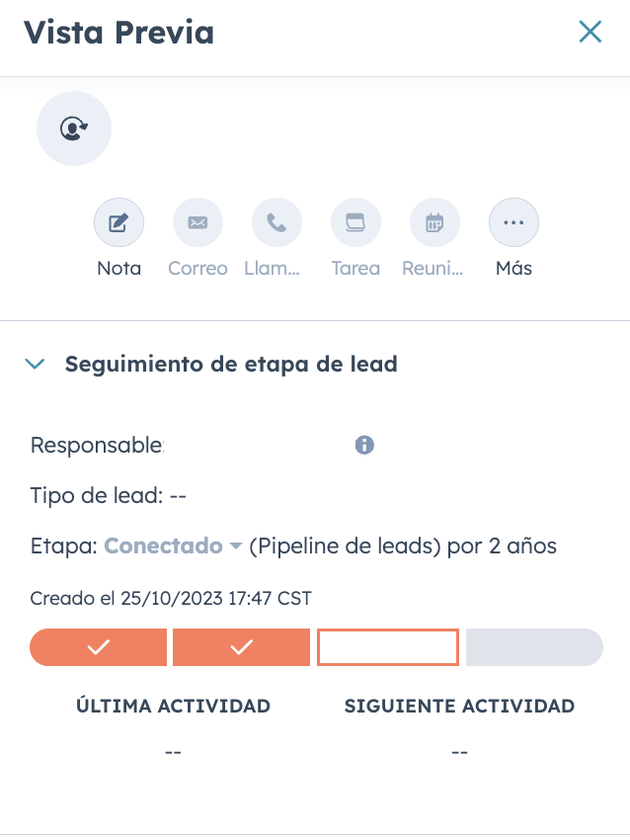Create a Tarea with the task icon
Viewport: 630px width, 840px height.
coord(355,221)
